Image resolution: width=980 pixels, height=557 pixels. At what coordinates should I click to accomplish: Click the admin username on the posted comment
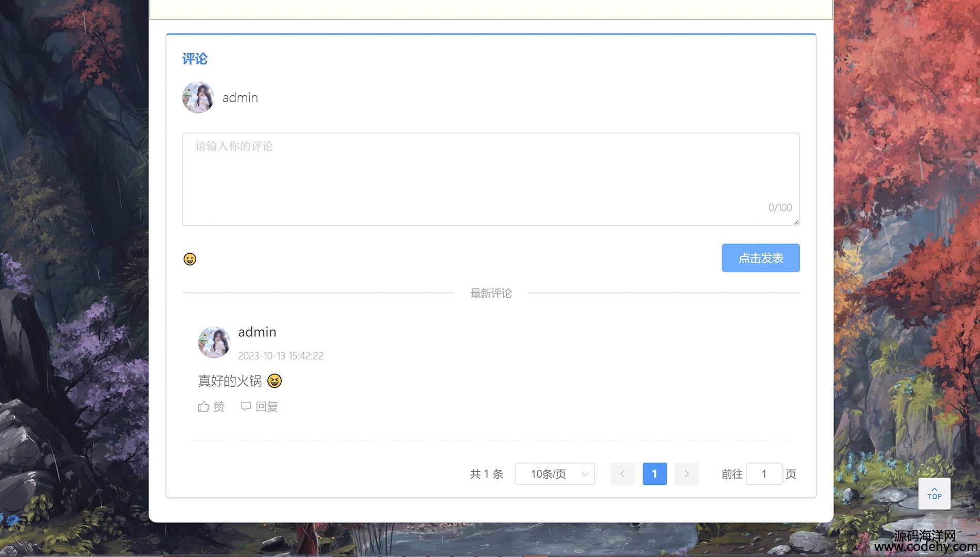point(257,332)
